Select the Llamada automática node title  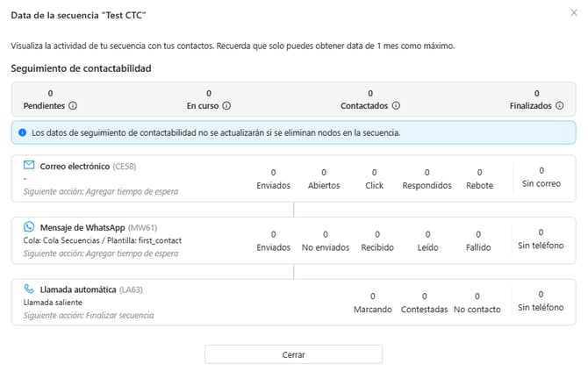(x=78, y=289)
